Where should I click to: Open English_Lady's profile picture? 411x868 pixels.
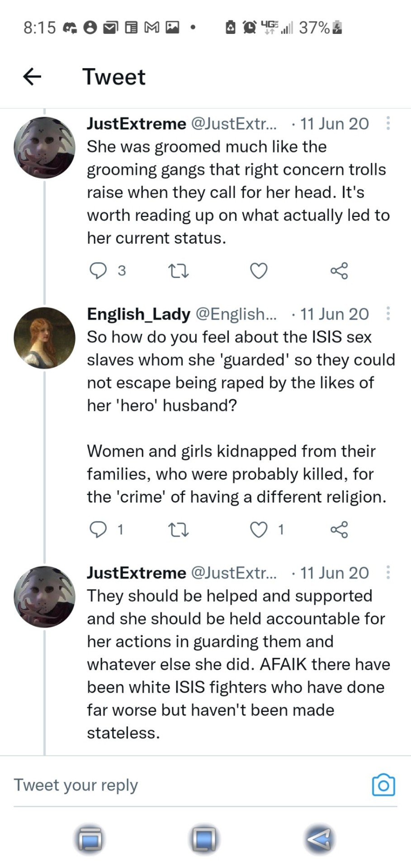(x=44, y=338)
